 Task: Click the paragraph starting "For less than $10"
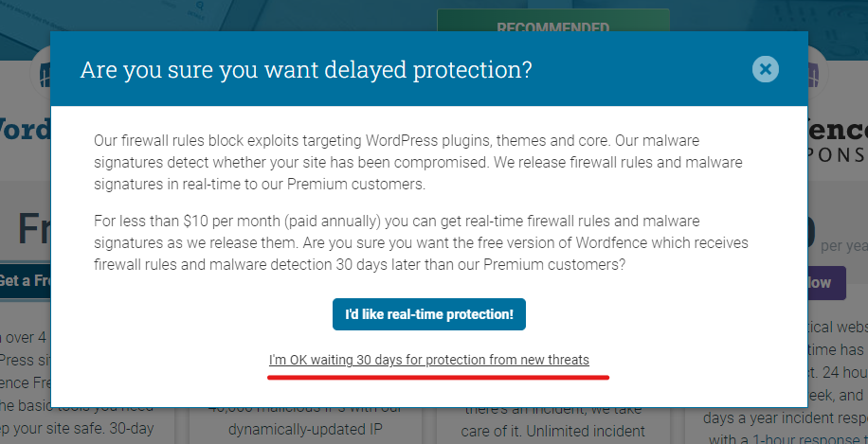pyautogui.click(x=421, y=243)
